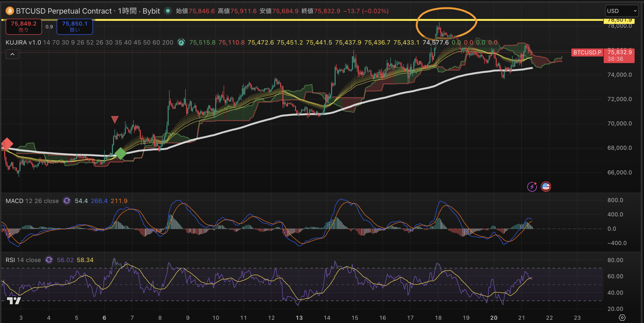Screen dimensions: 644x323
Task: Click the orange Bitcoin symbol logo
Action: (x=10, y=11)
